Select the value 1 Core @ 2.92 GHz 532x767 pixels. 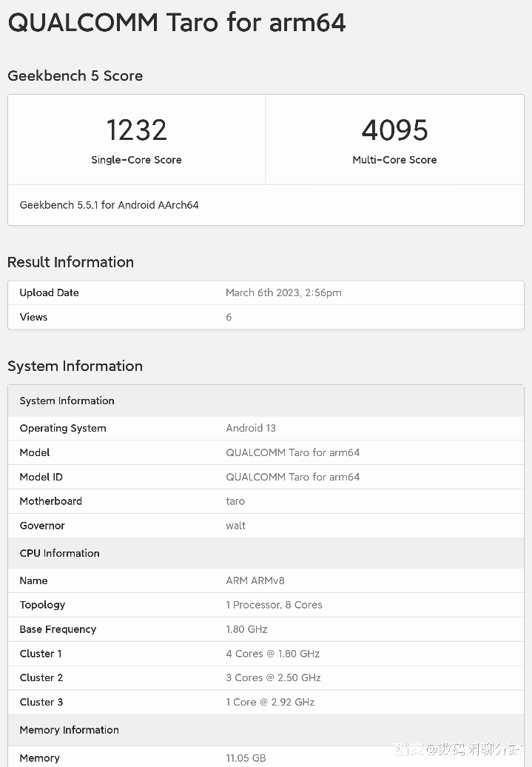point(270,703)
